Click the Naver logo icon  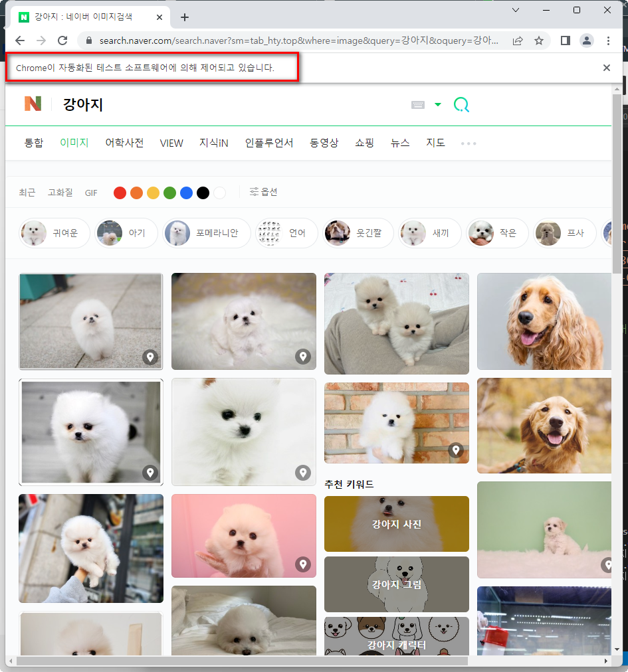point(31,104)
